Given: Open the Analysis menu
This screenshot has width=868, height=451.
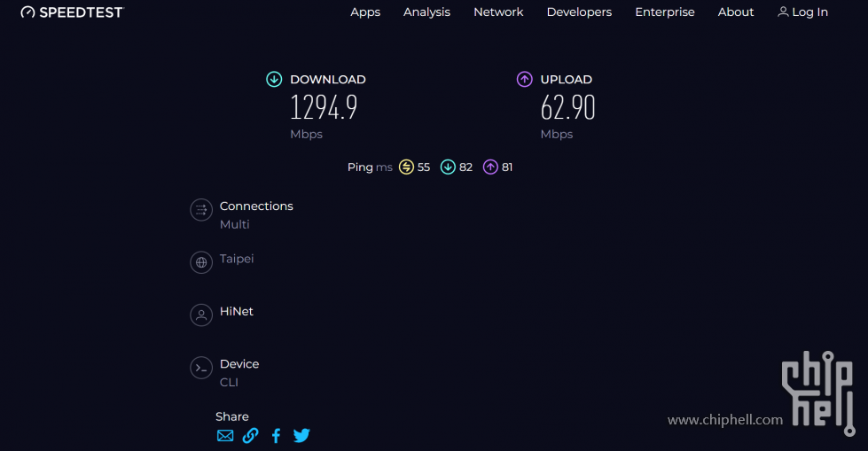Looking at the screenshot, I should [x=426, y=12].
